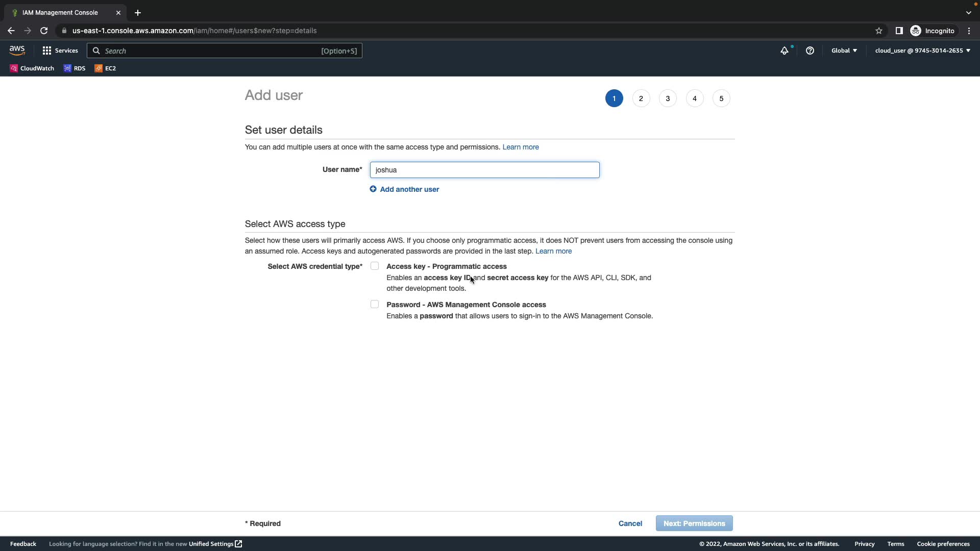Open the cloud_user account dropdown
This screenshot has height=551, width=980.
922,51
